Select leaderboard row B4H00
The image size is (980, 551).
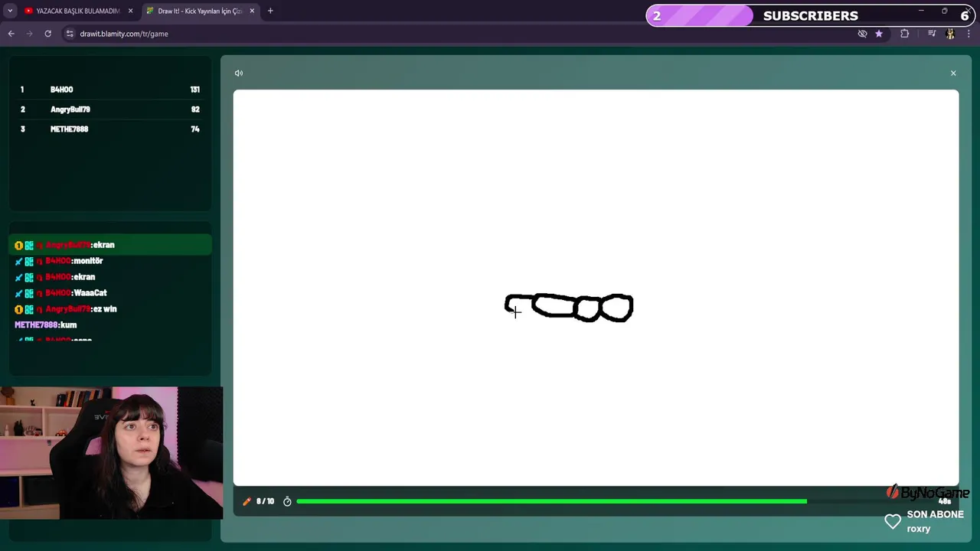pos(110,90)
